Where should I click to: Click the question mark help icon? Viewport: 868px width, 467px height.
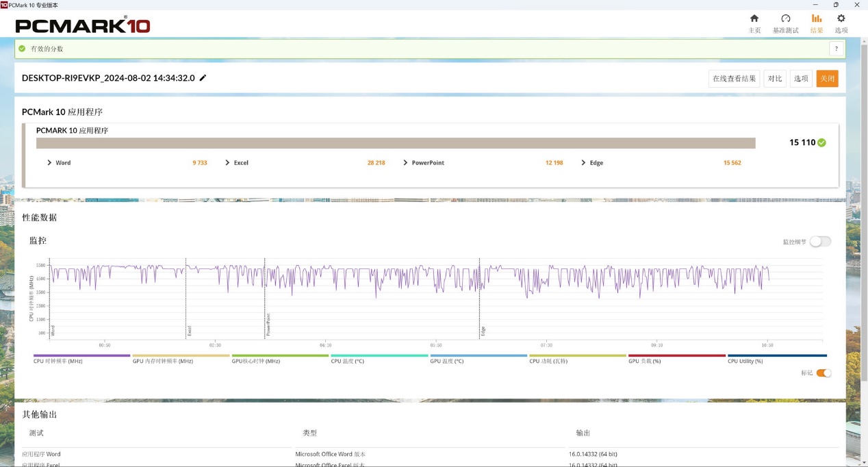836,49
